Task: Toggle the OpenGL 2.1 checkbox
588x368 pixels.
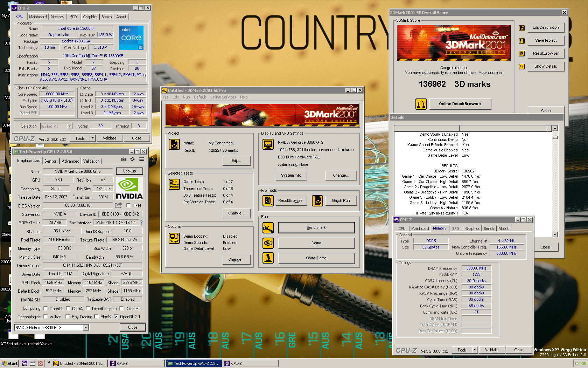Action: (116, 317)
